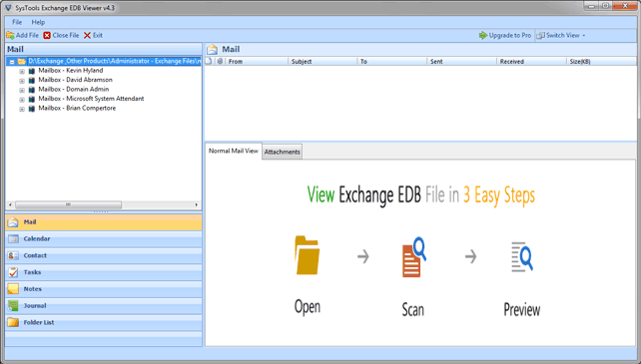Click the Scan document magnifier graphic

[x=414, y=257]
